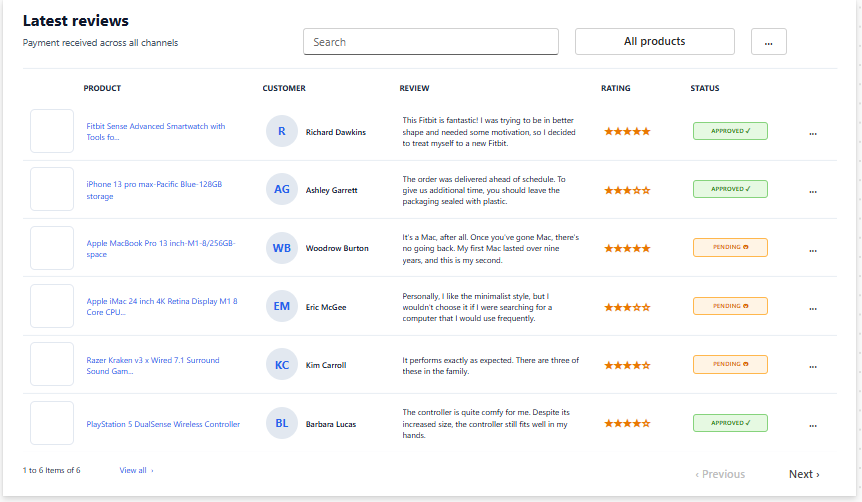Open Apple iMac 24 inch 4K Retina link
The height and width of the screenshot is (502, 862).
click(x=162, y=306)
